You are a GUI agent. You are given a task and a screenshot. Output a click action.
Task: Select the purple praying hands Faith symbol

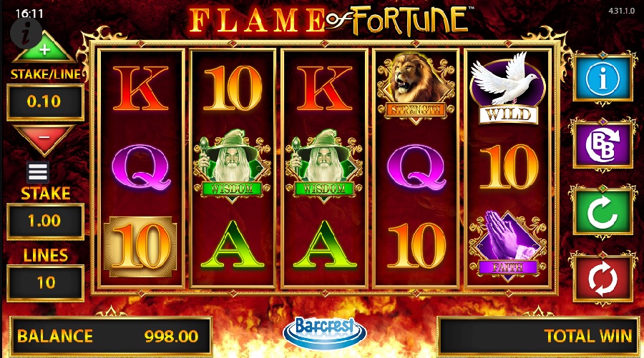tap(508, 245)
